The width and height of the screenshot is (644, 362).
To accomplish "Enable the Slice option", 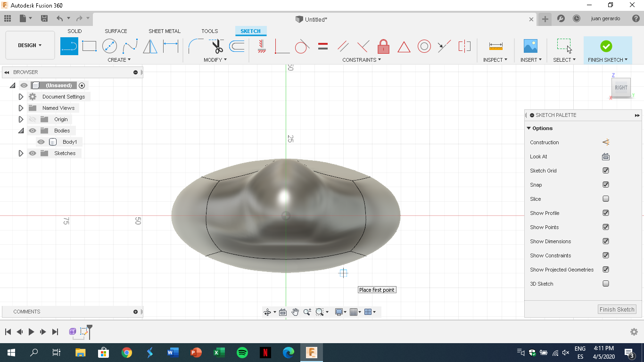I will click(x=605, y=198).
